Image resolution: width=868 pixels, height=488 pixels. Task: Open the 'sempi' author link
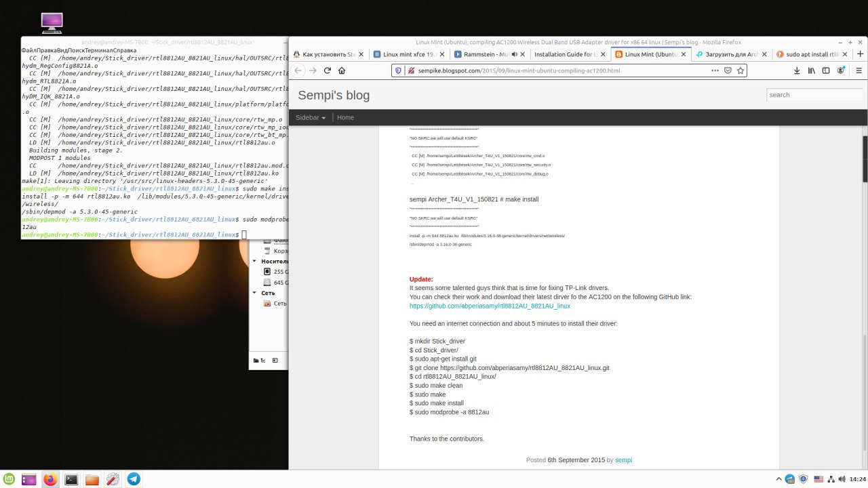pyautogui.click(x=623, y=460)
